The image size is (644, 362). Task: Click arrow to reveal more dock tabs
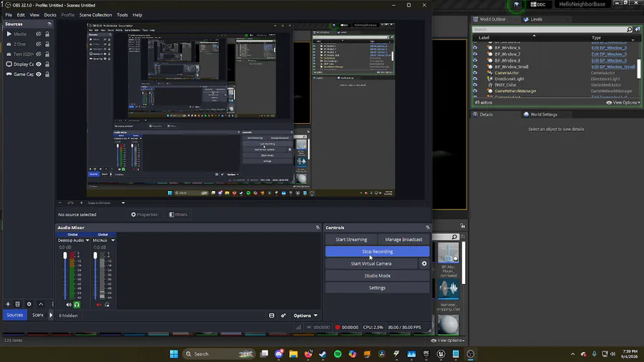point(51,315)
